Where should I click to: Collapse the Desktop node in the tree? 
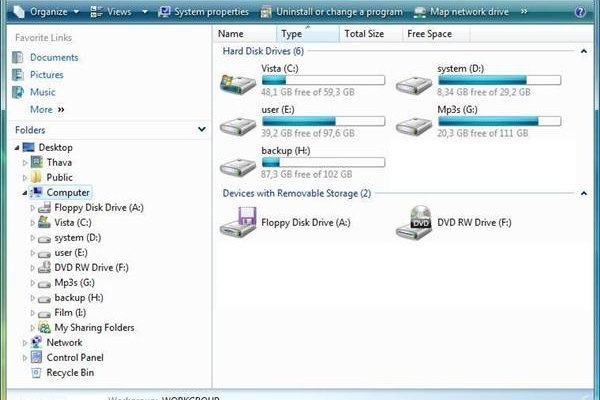[17, 148]
